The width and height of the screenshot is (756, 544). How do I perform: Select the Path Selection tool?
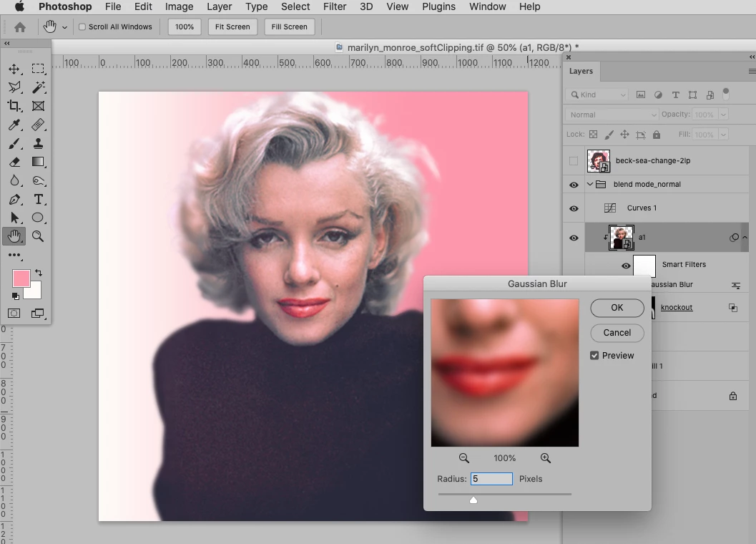click(14, 218)
